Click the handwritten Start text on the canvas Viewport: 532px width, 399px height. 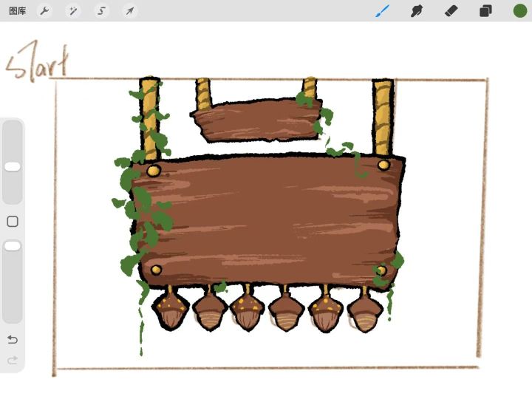[x=38, y=62]
